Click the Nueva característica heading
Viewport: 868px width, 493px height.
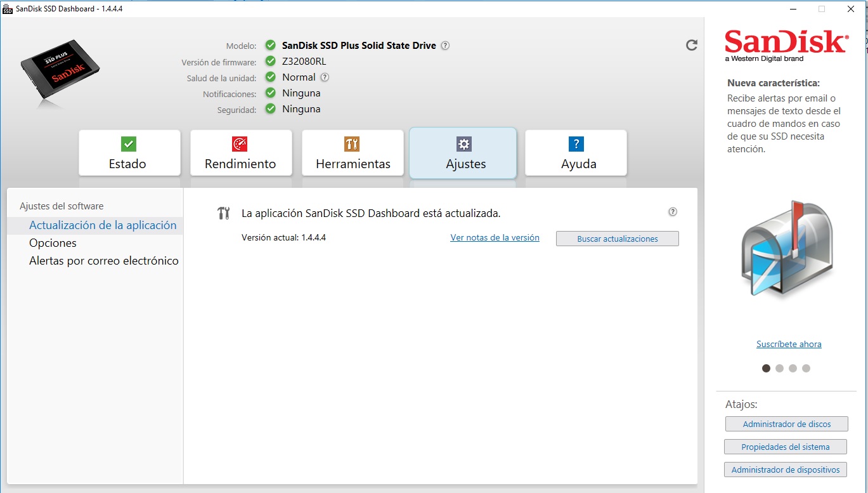pyautogui.click(x=774, y=83)
